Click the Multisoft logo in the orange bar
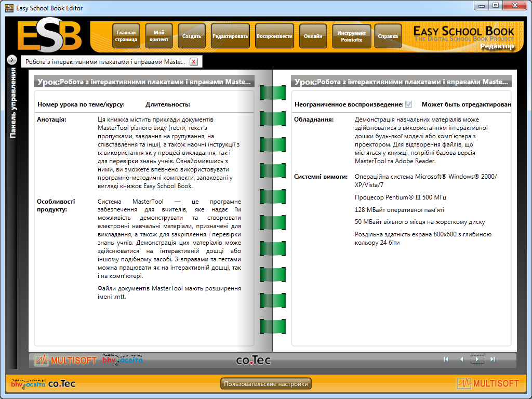 tap(487, 383)
